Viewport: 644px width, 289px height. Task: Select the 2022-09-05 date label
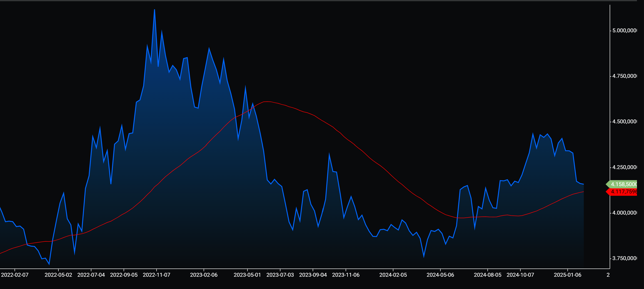[124, 275]
